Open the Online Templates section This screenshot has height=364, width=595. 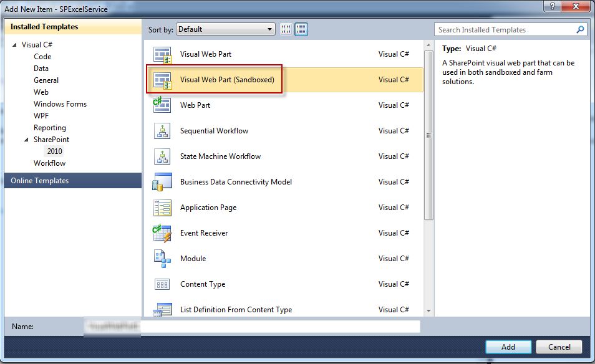pos(72,181)
